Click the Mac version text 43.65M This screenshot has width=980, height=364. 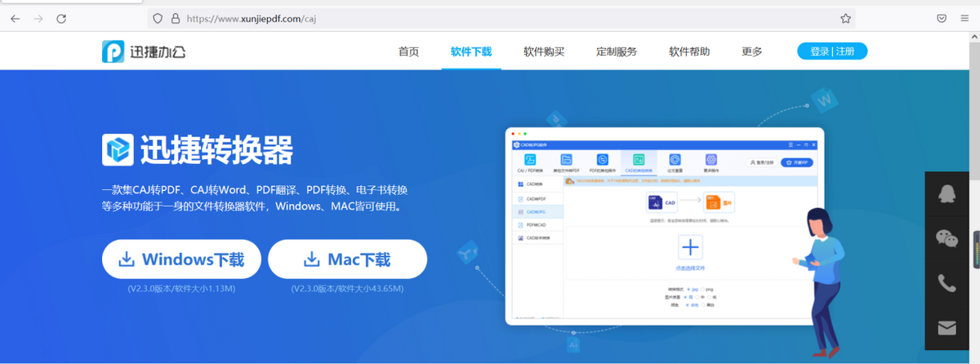click(347, 288)
